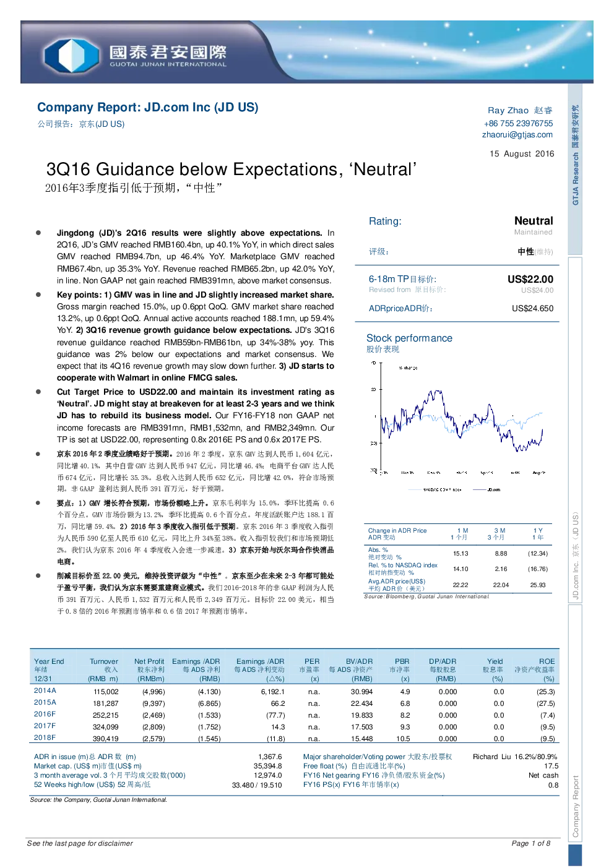Screen dimensions: 614x868
Task: Select the Company Report: JD.com Inc heading
Action: (x=148, y=107)
